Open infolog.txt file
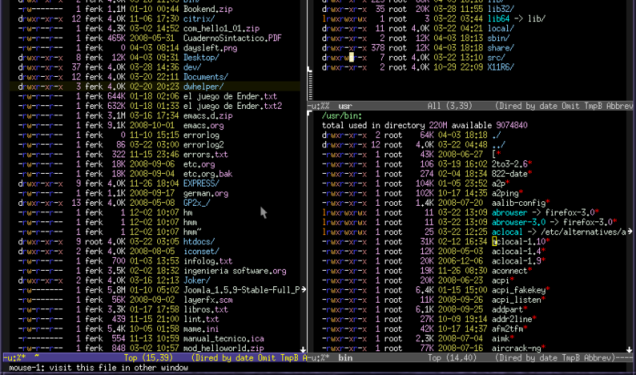 coord(208,261)
